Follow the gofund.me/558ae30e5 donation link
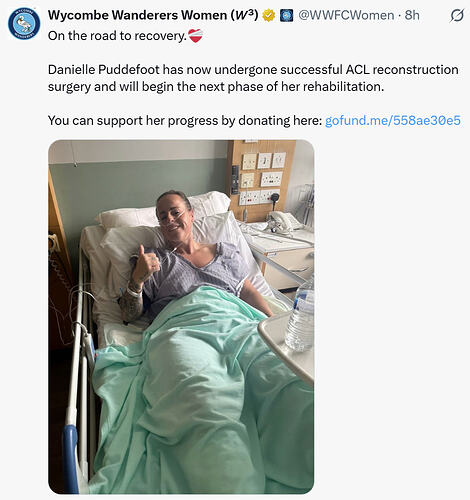The width and height of the screenshot is (470, 500). pyautogui.click(x=393, y=120)
